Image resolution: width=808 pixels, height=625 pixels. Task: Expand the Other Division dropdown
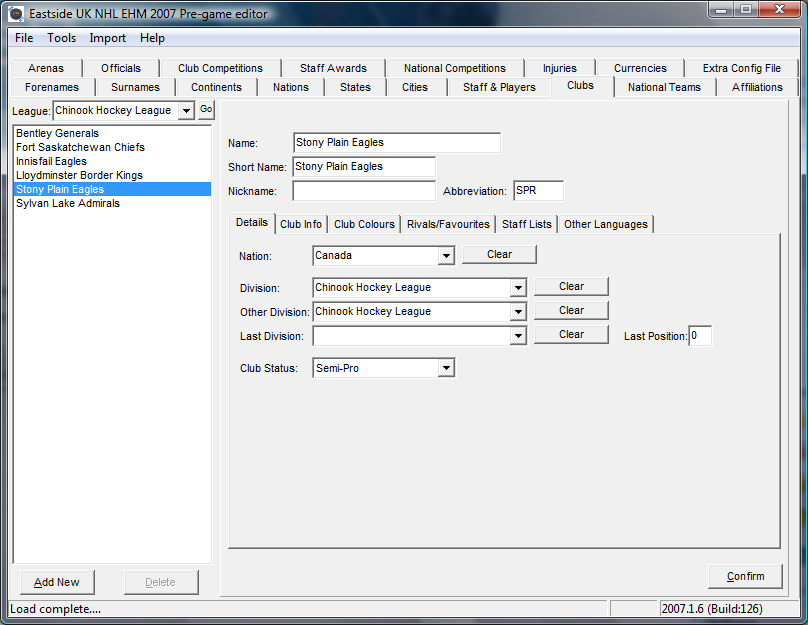(518, 312)
